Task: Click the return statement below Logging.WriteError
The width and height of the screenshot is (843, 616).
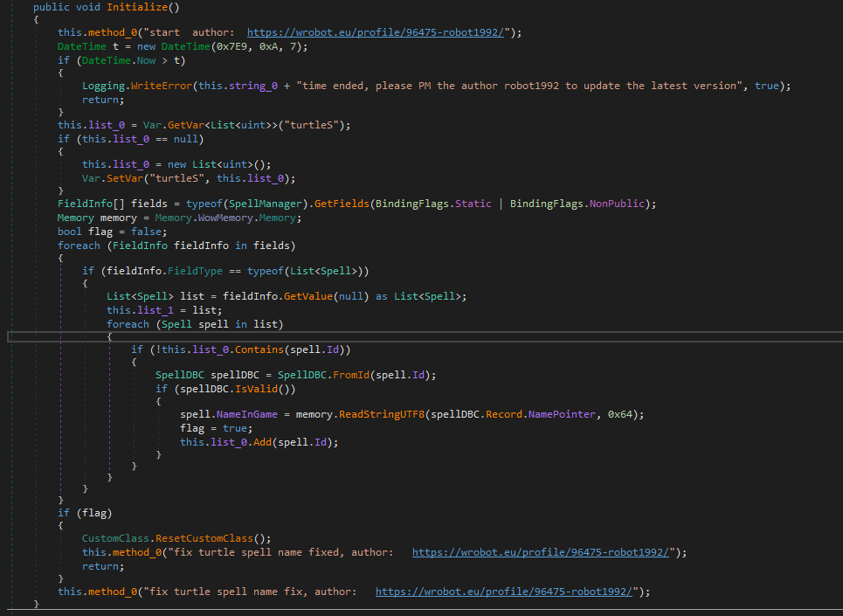Action: (x=101, y=100)
